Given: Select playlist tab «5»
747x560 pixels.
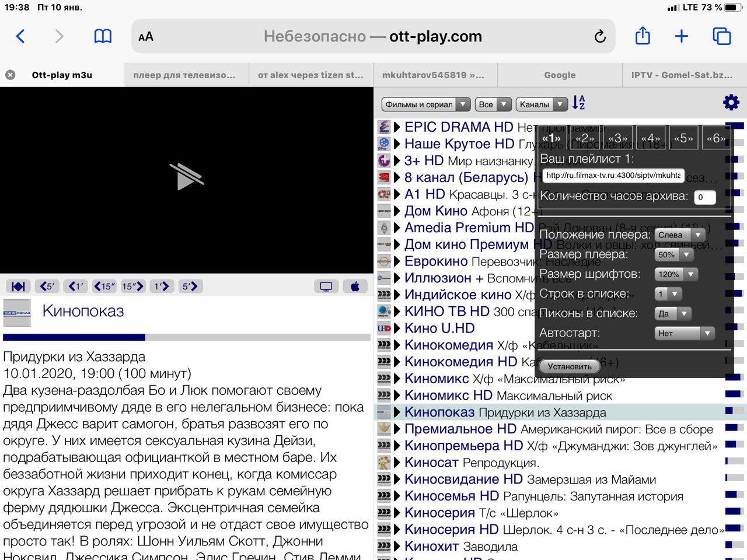Looking at the screenshot, I should (x=684, y=139).
